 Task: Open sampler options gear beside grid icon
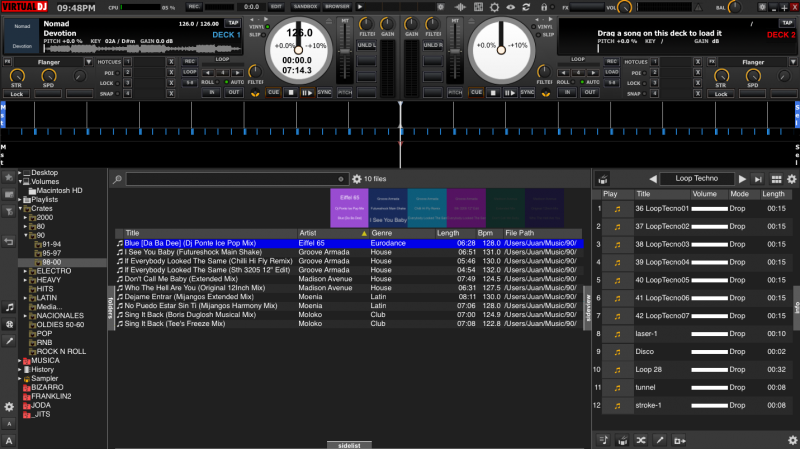[792, 179]
